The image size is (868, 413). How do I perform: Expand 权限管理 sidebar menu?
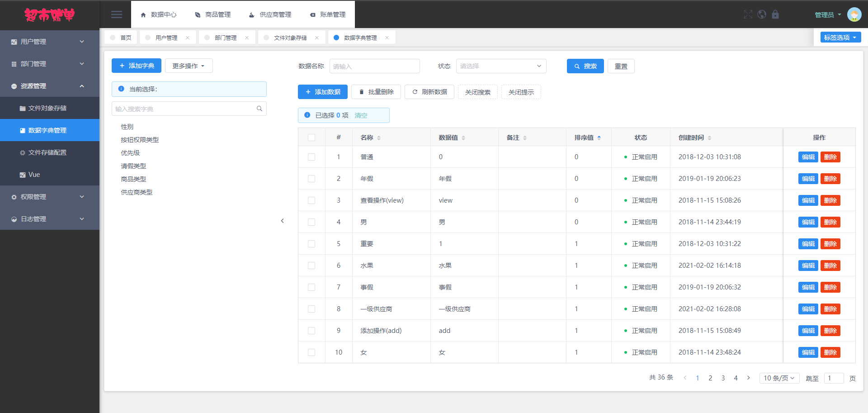[50, 197]
